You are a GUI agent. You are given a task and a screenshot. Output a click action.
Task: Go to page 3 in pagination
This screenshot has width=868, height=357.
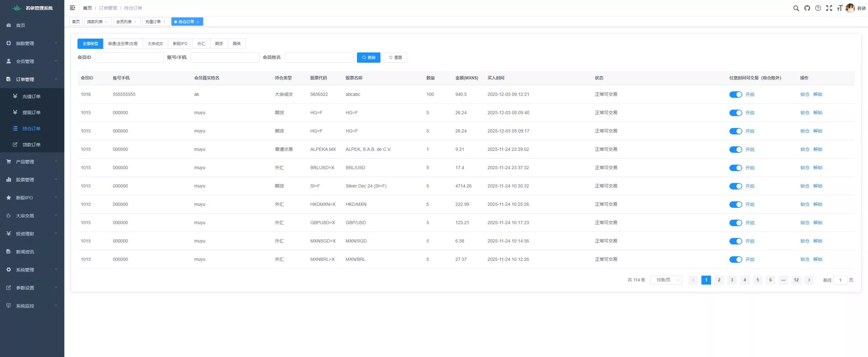732,280
